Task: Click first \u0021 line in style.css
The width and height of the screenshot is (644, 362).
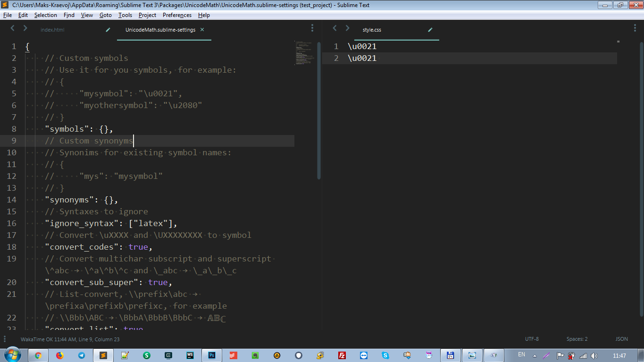Action: click(x=362, y=46)
